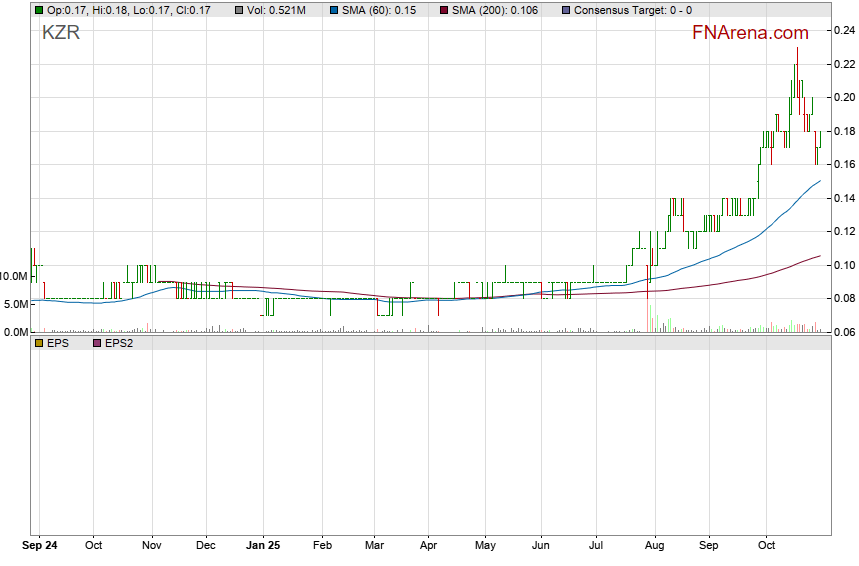
Task: Click the green OHLC price legend swatch
Action: (x=38, y=10)
